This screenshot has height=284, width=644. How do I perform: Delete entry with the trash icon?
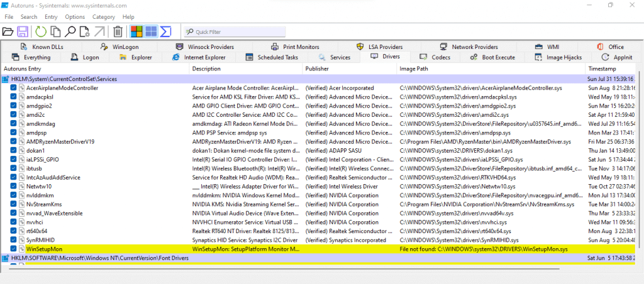pyautogui.click(x=118, y=31)
